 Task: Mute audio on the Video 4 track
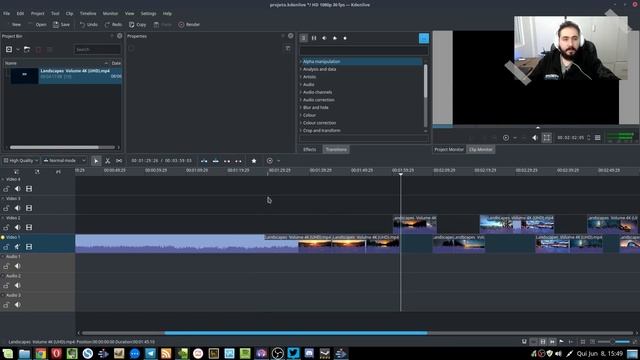pyautogui.click(x=17, y=189)
